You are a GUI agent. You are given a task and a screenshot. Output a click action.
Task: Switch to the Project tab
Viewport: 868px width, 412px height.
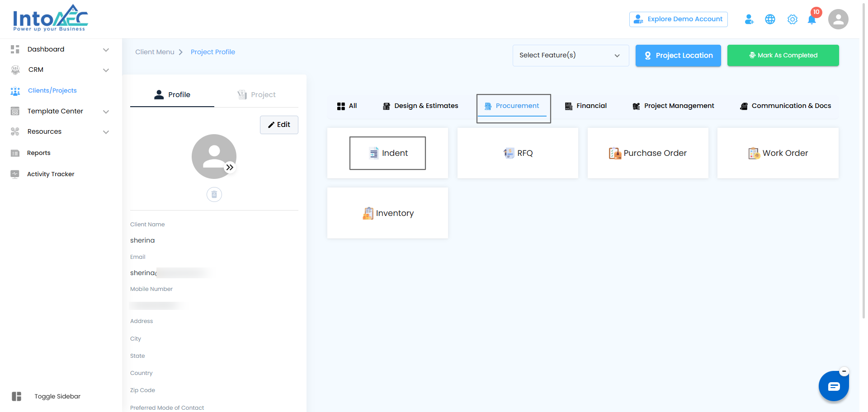click(256, 95)
